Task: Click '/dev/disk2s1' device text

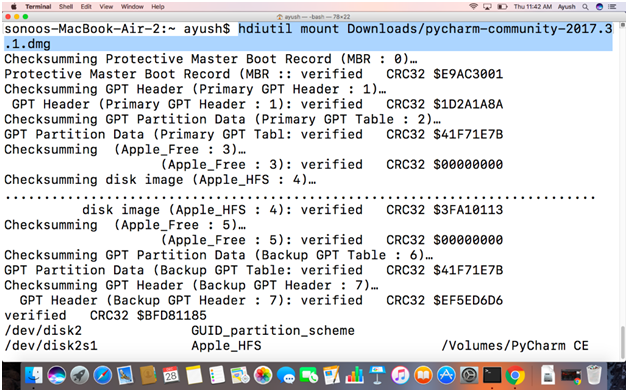Action: coord(51,346)
